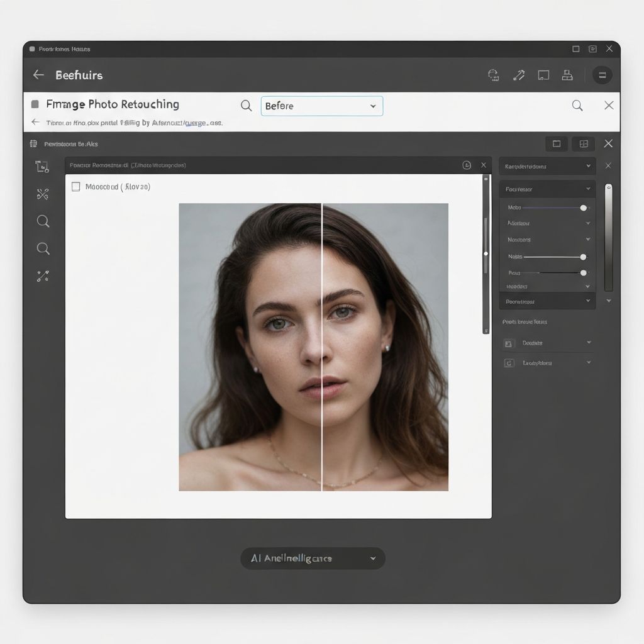Click the clock history icon above canvas

coord(467,165)
